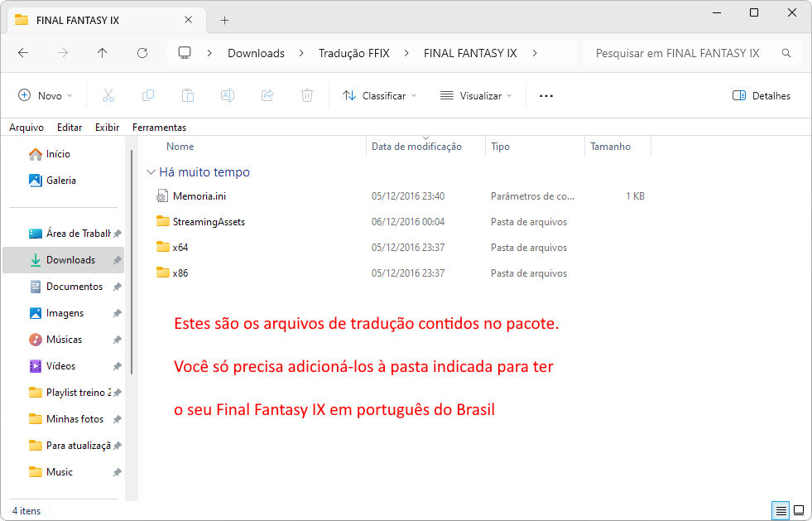The width and height of the screenshot is (812, 521).
Task: Open Music folder in the sidebar
Action: [51, 472]
